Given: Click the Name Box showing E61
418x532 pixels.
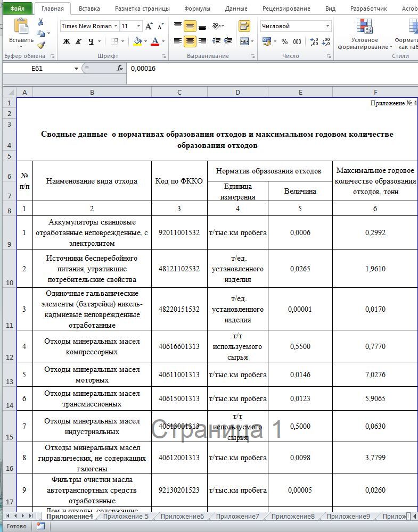Looking at the screenshot, I should click(37, 69).
